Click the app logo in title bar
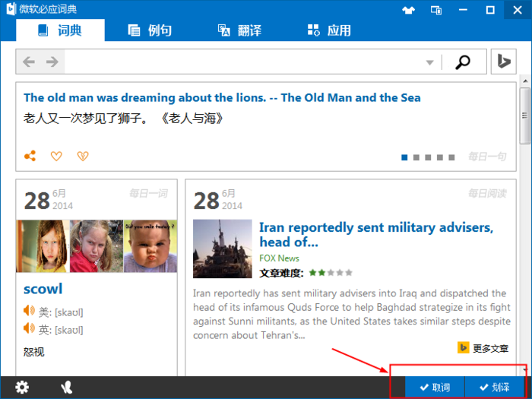 point(11,8)
